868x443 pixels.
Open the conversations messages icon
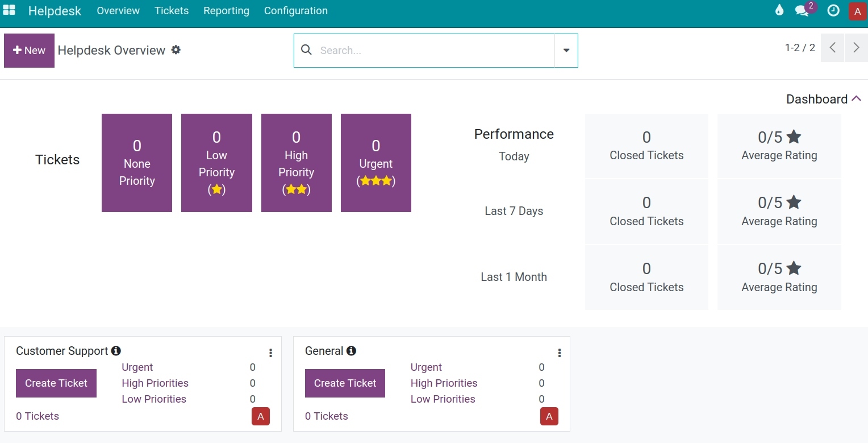[x=803, y=10]
